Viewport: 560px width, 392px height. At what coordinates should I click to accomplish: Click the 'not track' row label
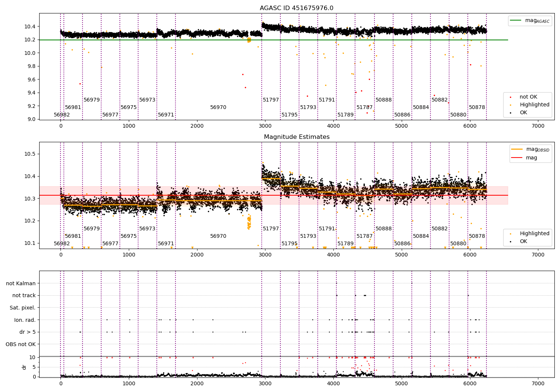click(24, 295)
